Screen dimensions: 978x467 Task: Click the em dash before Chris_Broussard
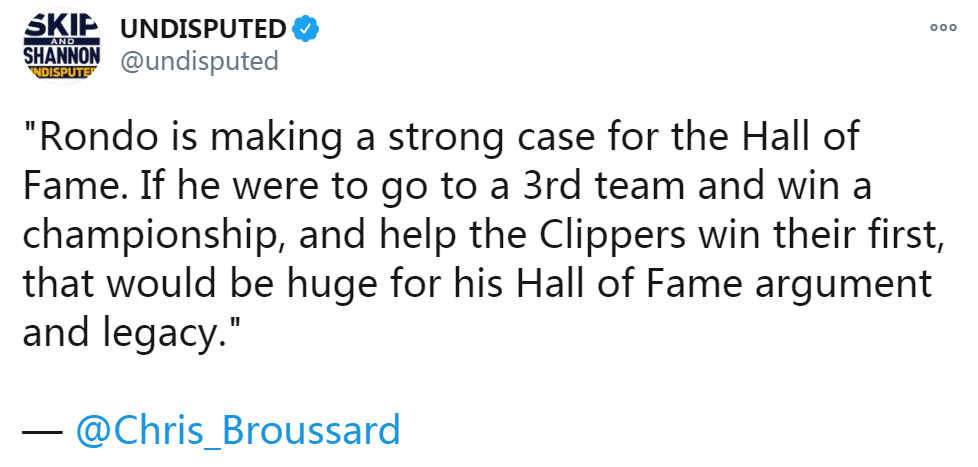point(42,431)
